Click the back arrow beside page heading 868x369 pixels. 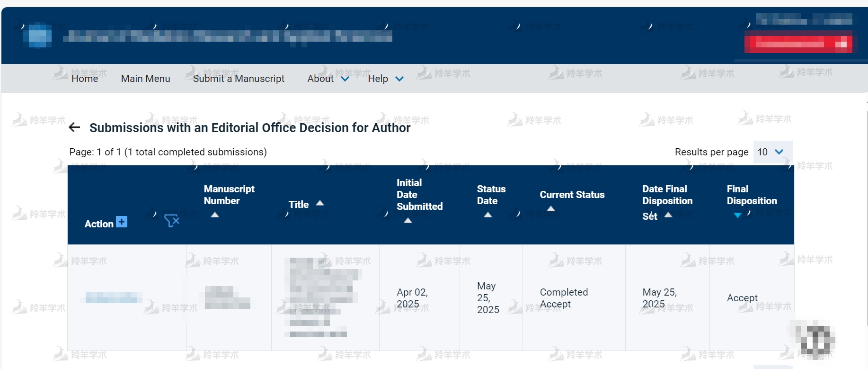pos(74,127)
